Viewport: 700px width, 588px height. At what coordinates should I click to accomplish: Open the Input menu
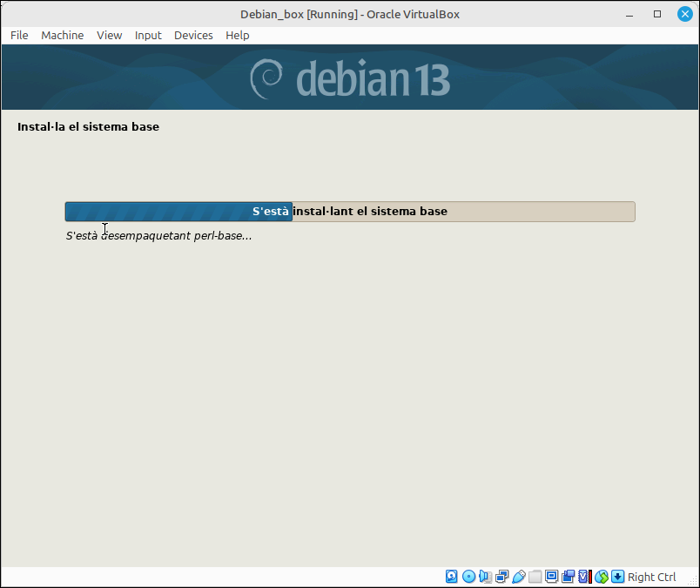pos(148,36)
